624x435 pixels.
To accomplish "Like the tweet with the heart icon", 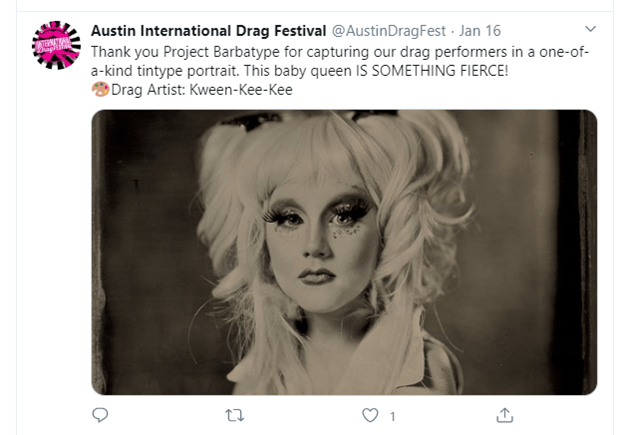I will 370,415.
